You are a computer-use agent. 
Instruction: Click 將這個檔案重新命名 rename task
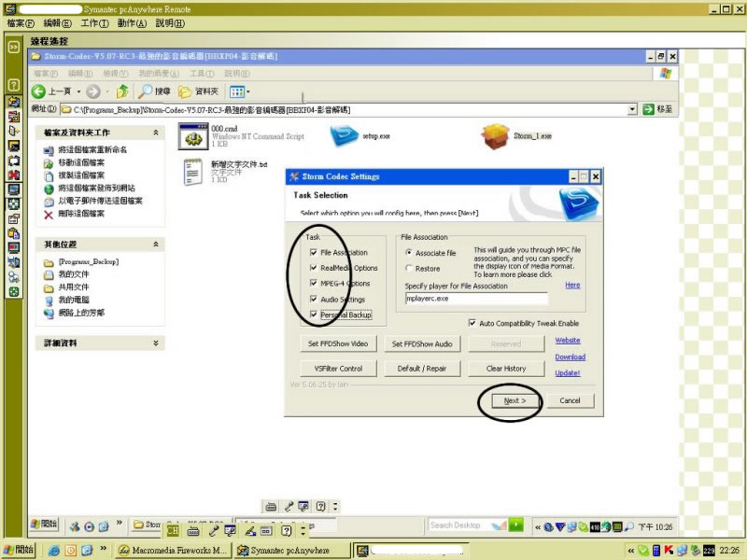click(x=92, y=150)
